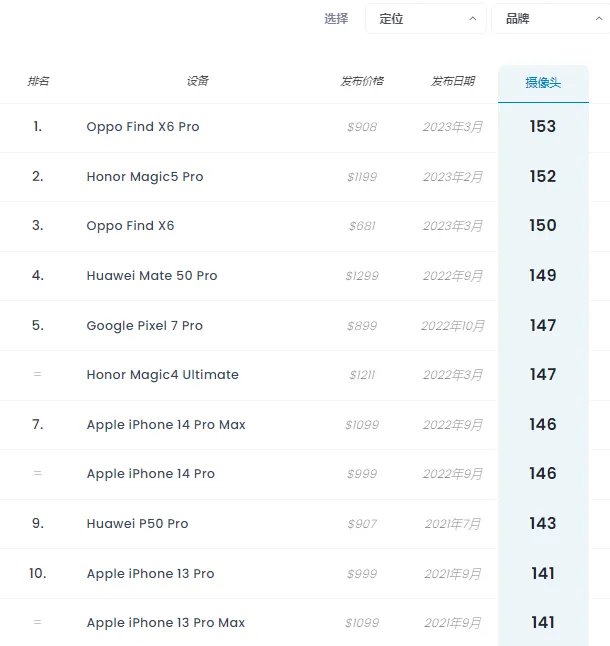This screenshot has width=610, height=646.
Task: Click Huawei P50 Pro link
Action: point(137,524)
